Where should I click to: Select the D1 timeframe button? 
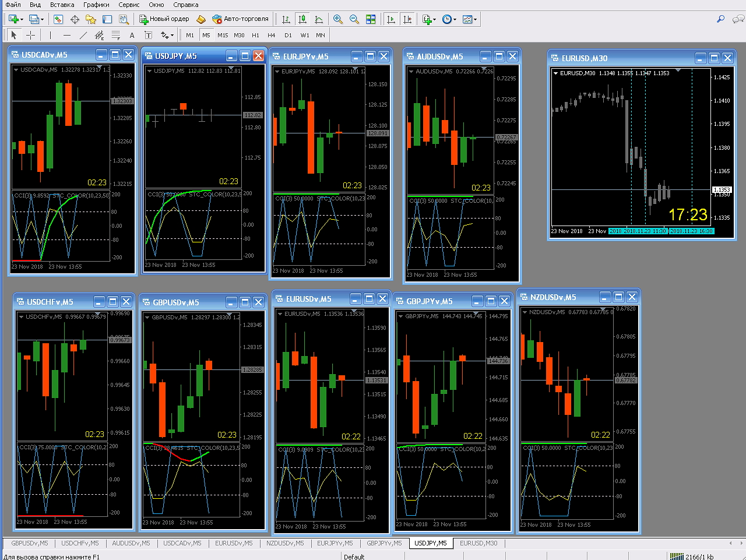(288, 35)
